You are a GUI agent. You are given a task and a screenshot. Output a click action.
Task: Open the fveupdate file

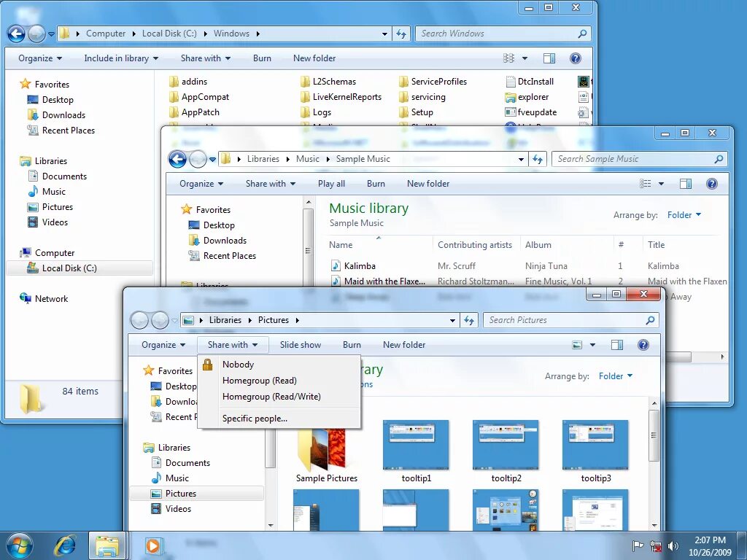tap(531, 112)
